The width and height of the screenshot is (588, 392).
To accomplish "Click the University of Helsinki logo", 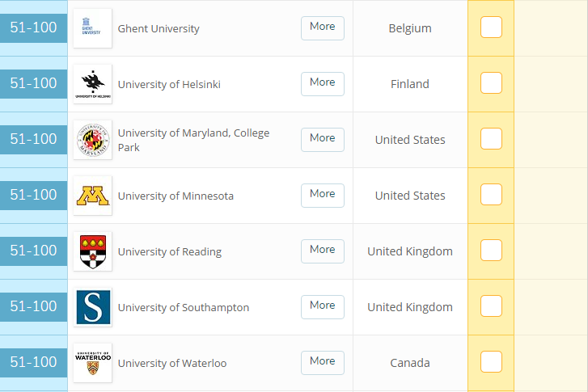I will [x=92, y=84].
